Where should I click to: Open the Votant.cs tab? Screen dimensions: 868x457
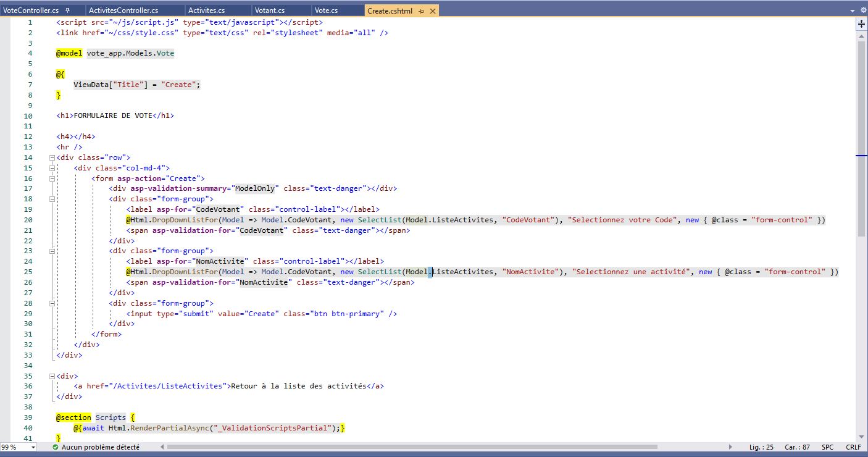click(x=270, y=10)
